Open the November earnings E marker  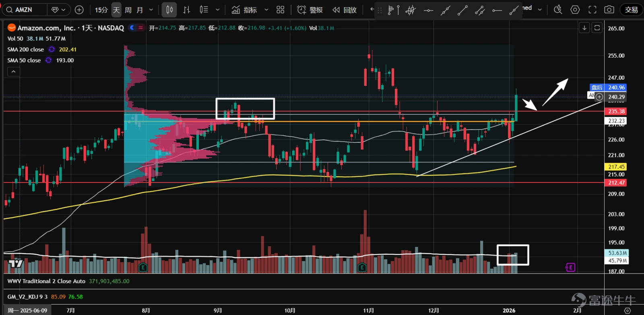click(362, 267)
